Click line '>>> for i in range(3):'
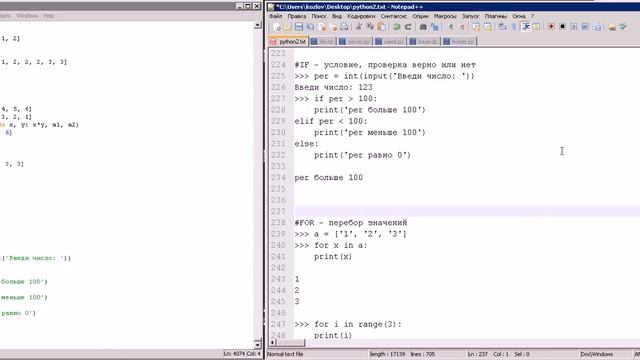The height and width of the screenshot is (360, 640). point(348,324)
